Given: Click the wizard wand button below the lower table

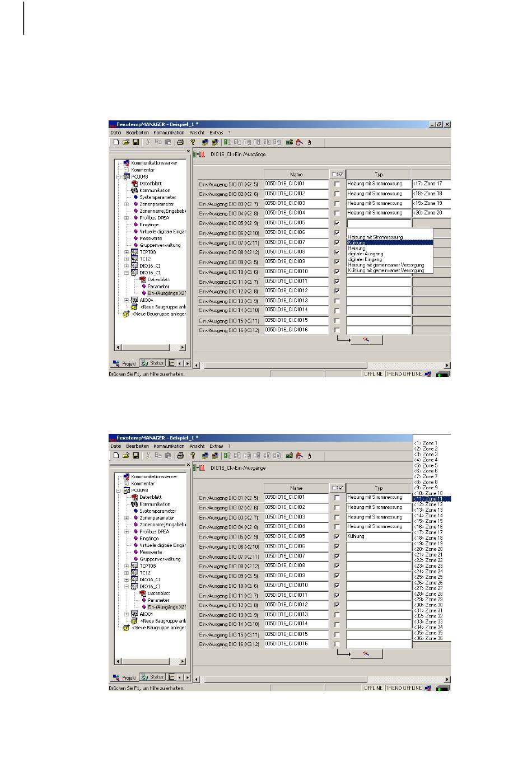Looking at the screenshot, I should click(366, 654).
